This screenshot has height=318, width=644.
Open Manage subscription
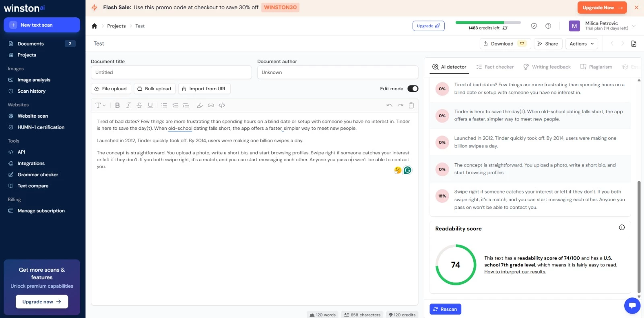coord(42,211)
